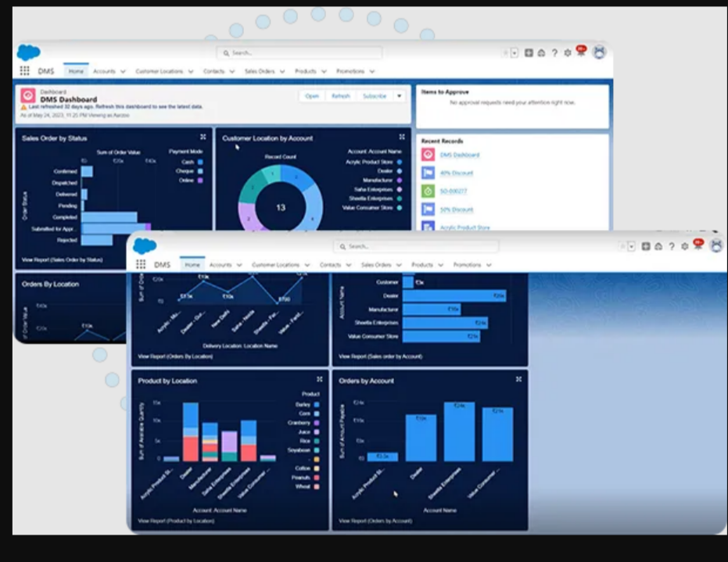Open the App Launcher in the front window

[141, 265]
